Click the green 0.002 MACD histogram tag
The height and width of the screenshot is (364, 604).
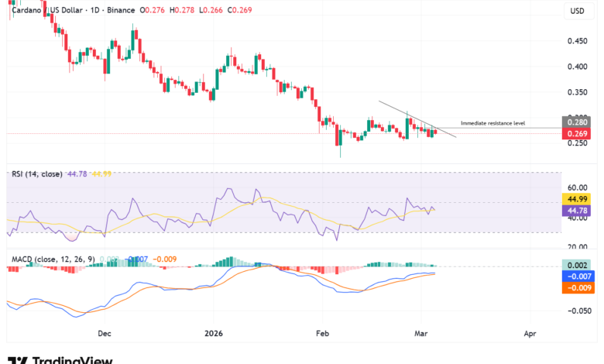(577, 265)
